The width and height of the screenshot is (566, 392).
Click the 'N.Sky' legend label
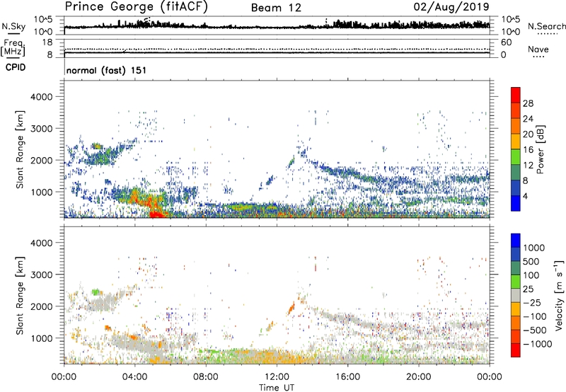[13, 26]
